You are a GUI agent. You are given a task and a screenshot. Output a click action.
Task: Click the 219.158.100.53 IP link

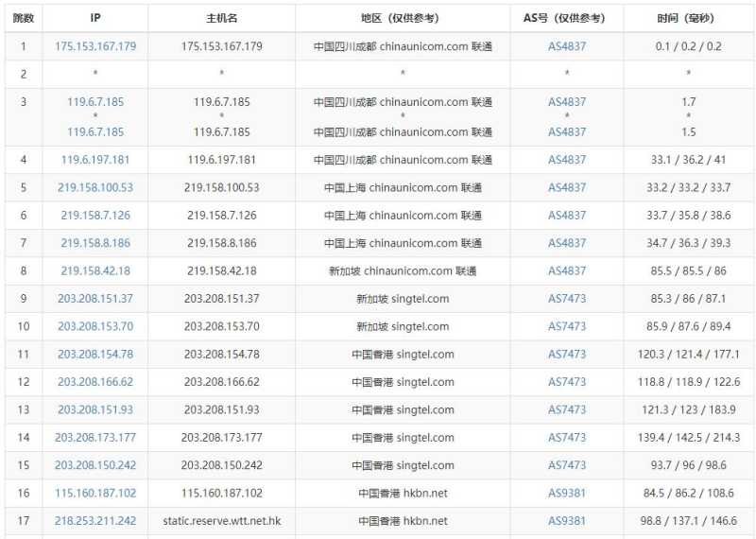tap(95, 188)
